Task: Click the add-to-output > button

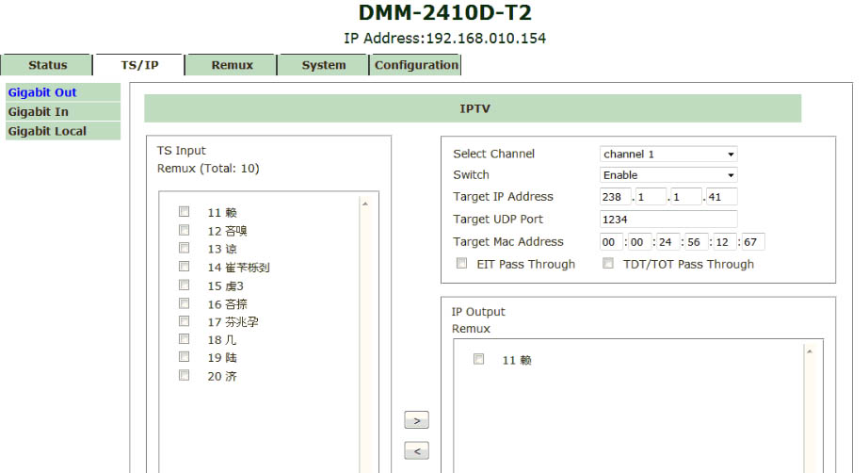Action: point(416,420)
